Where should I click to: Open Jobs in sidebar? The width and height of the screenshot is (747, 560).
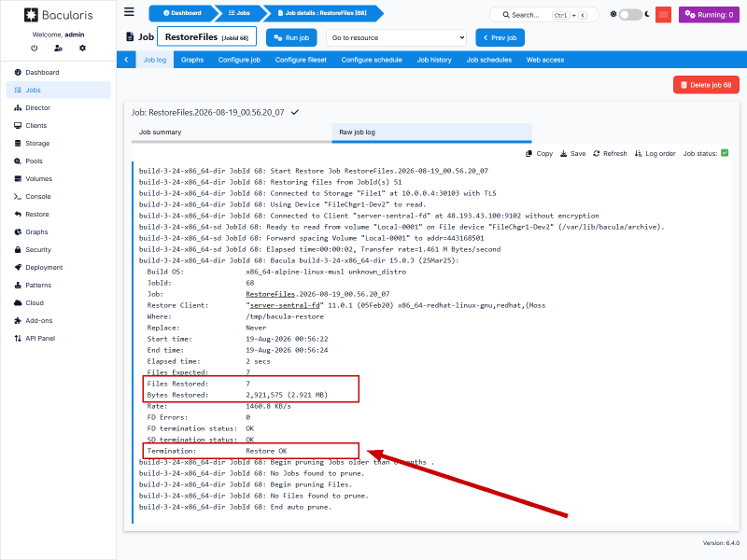coord(58,90)
